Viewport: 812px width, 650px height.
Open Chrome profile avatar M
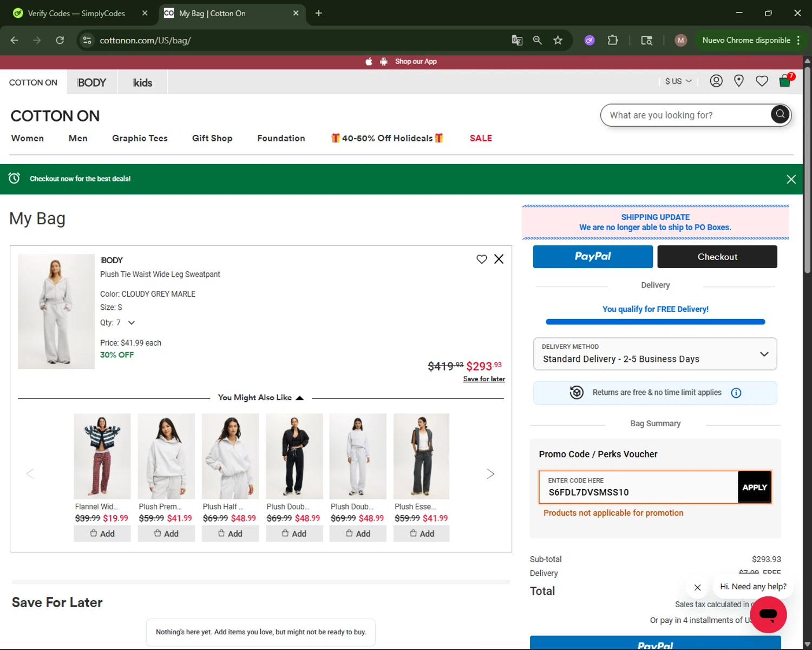(681, 40)
